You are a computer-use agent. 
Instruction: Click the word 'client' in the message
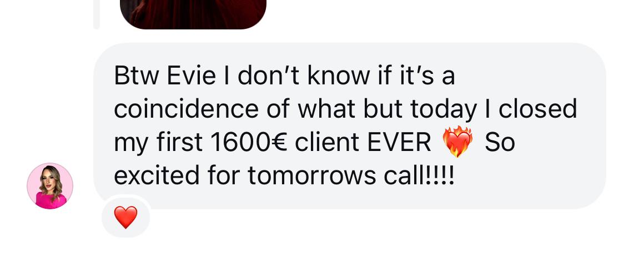[327, 143]
